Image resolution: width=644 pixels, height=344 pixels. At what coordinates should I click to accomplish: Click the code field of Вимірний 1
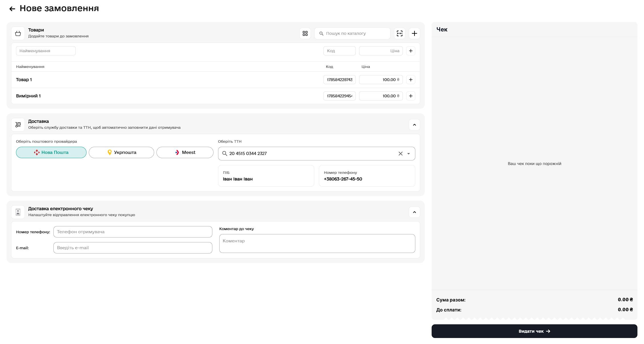point(339,96)
